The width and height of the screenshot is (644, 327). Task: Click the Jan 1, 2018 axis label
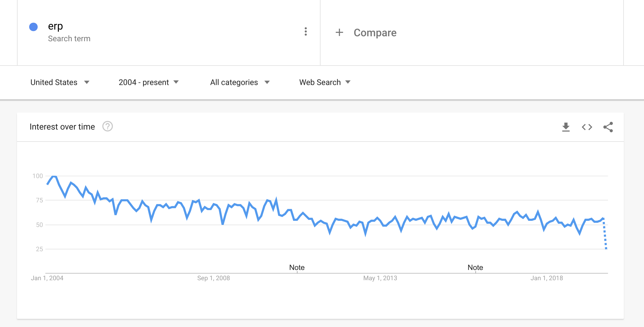point(547,278)
